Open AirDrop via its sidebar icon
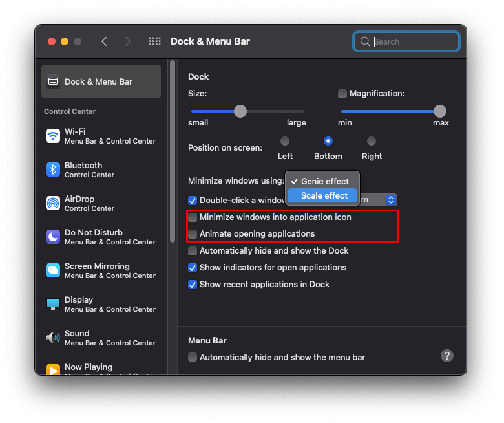The image size is (504, 423). [x=53, y=203]
